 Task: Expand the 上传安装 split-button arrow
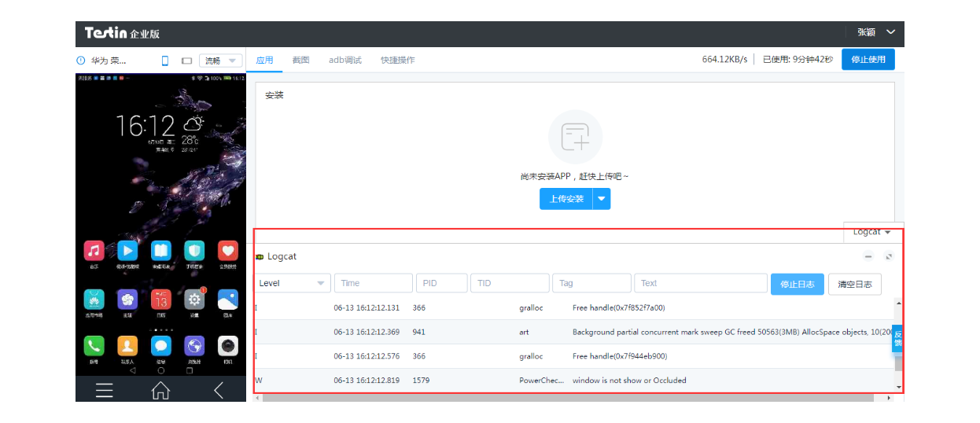tap(602, 199)
